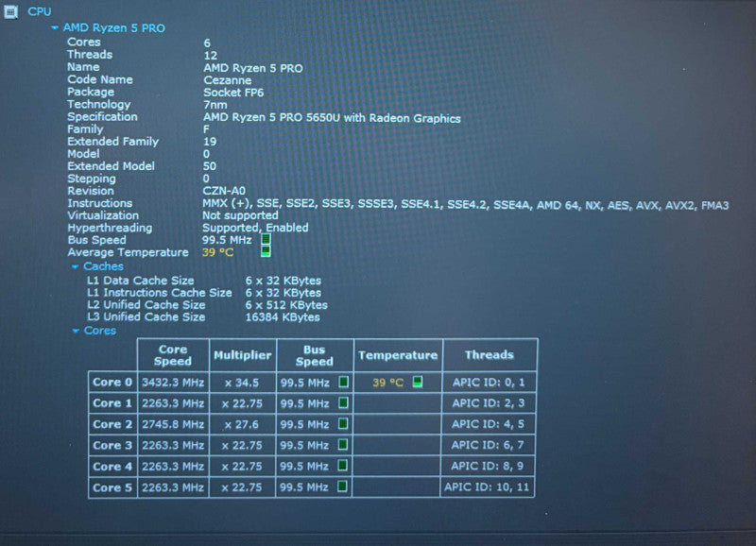Click Core 0 temperature graph icon
This screenshot has height=546, width=756.
coord(418,382)
